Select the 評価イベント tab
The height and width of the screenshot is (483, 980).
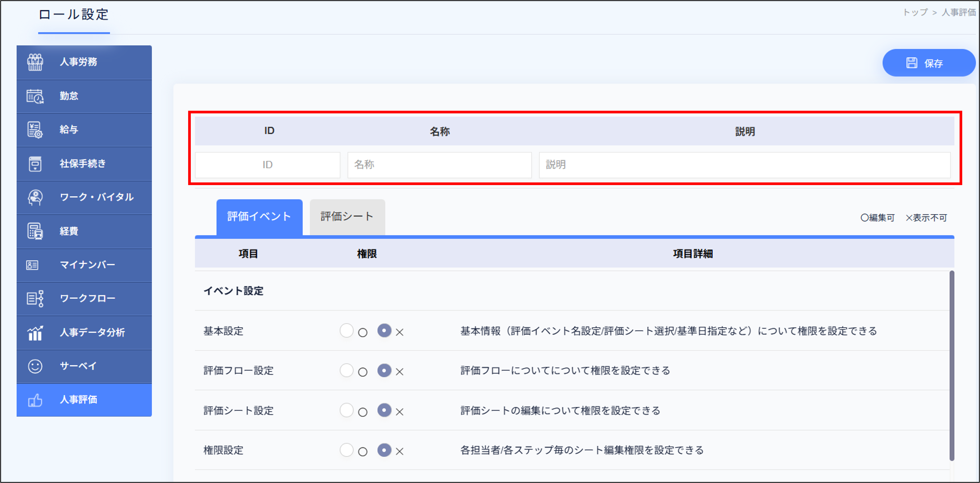coord(259,217)
